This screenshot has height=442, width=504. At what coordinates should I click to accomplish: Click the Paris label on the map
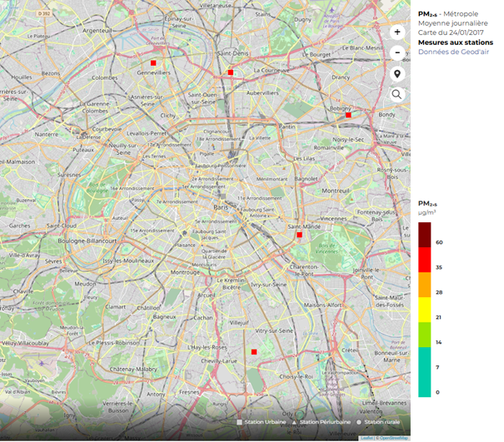coord(221,207)
